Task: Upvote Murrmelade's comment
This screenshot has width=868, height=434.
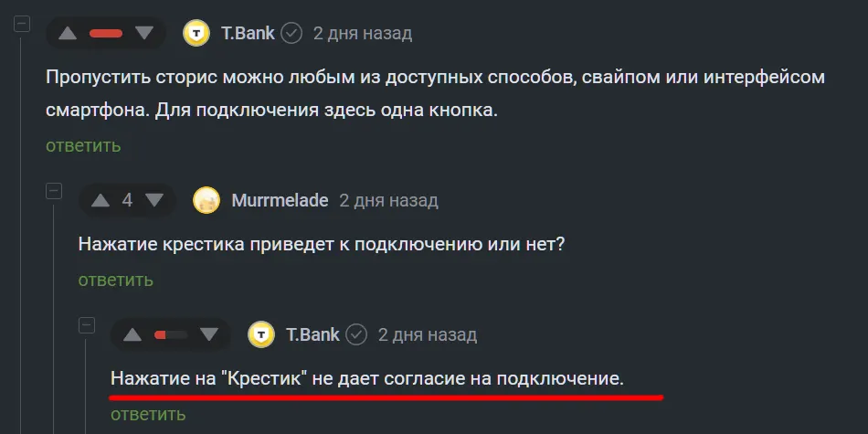Action: click(x=101, y=200)
